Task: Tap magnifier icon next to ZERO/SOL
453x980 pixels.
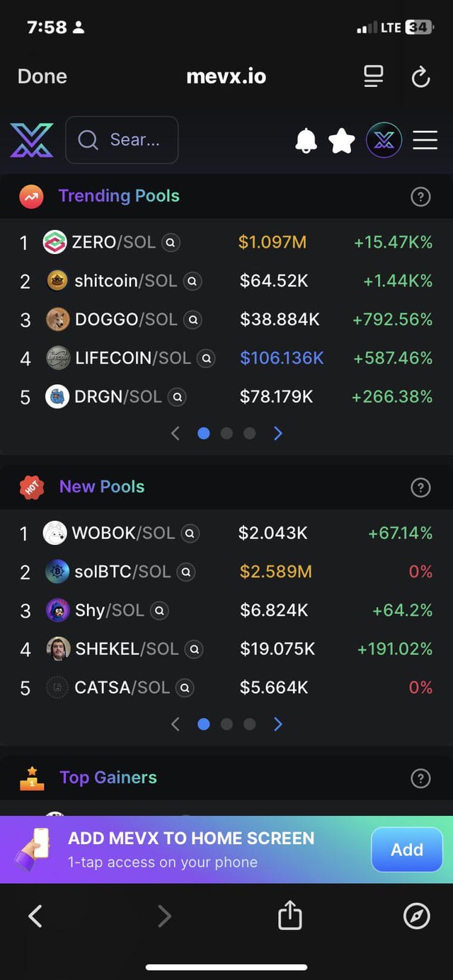Action: [171, 243]
